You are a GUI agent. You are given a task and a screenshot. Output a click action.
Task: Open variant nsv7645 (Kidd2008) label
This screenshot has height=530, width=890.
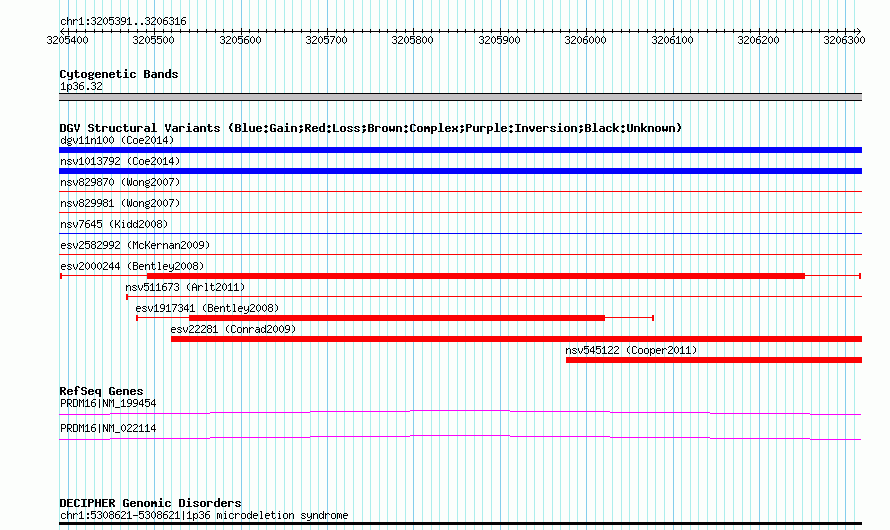coord(114,224)
